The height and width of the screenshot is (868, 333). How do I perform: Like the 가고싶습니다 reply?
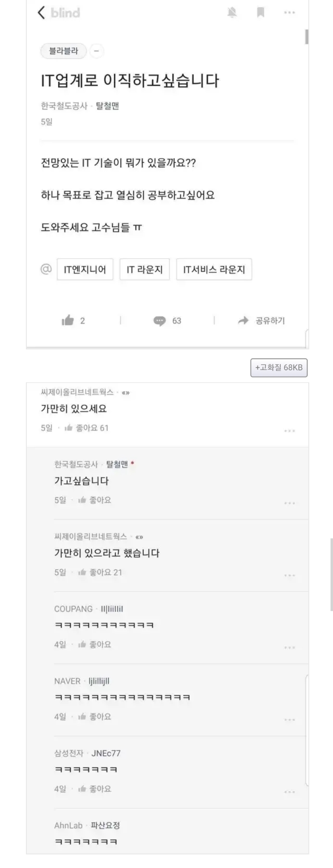coord(82,501)
